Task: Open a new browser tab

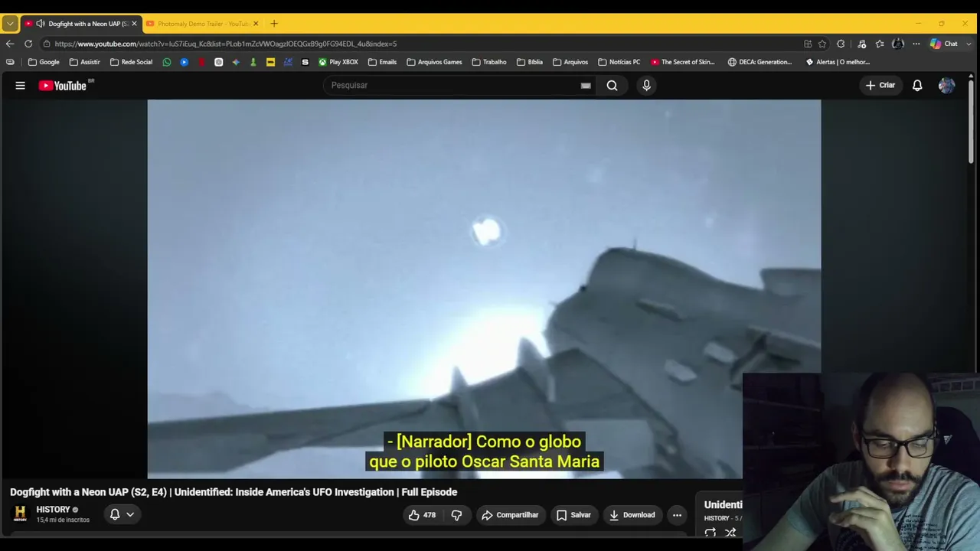Action: click(274, 24)
